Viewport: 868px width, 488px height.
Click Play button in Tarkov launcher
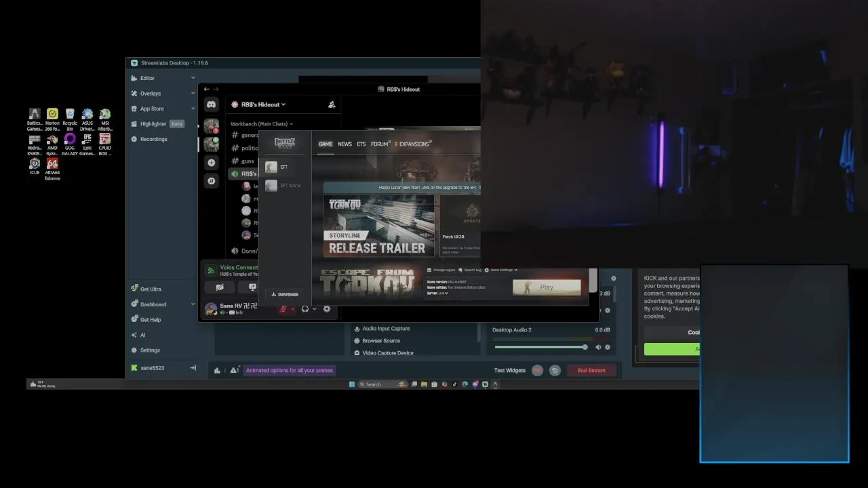547,287
